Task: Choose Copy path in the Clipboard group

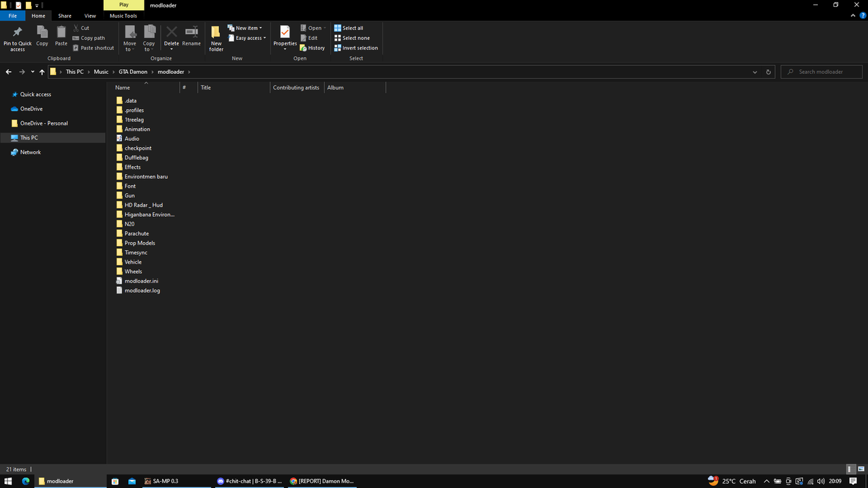Action: 89,38
